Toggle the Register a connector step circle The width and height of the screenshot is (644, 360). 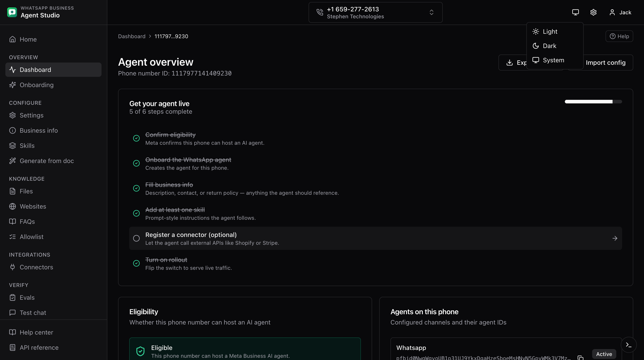(x=136, y=238)
